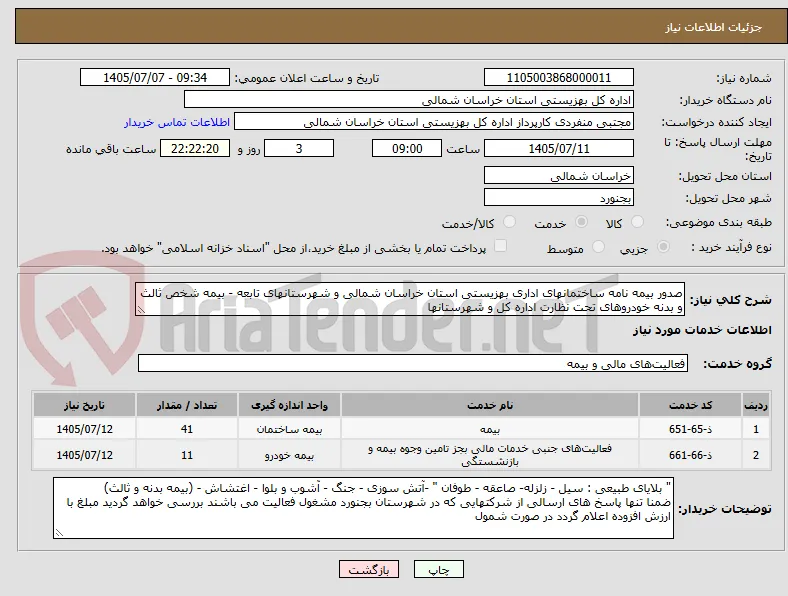Click the کد خدمت column header
The height and width of the screenshot is (596, 788).
click(691, 405)
